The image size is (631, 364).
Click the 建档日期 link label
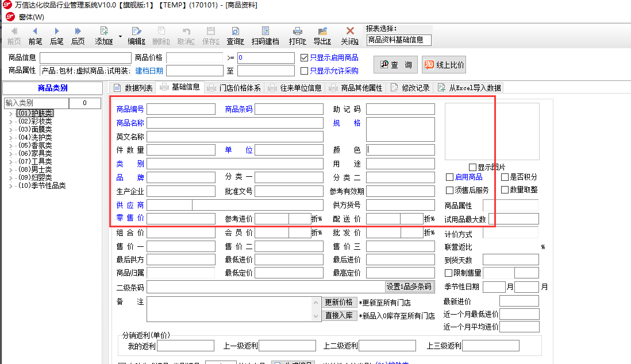(x=149, y=71)
